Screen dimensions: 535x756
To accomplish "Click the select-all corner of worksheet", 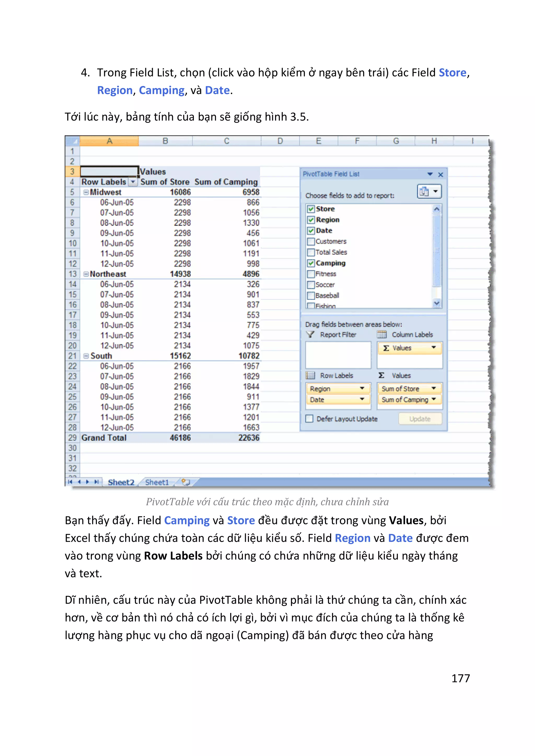I will tap(72, 141).
